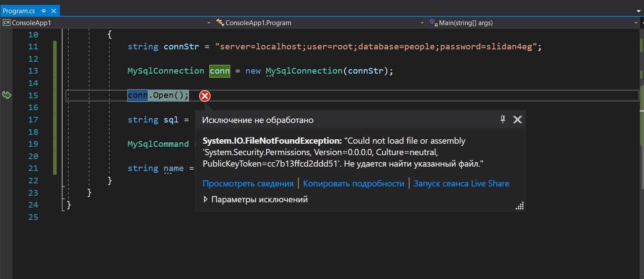This screenshot has height=279, width=644.
Task: Open the active documents list arrow
Action: pos(638,11)
